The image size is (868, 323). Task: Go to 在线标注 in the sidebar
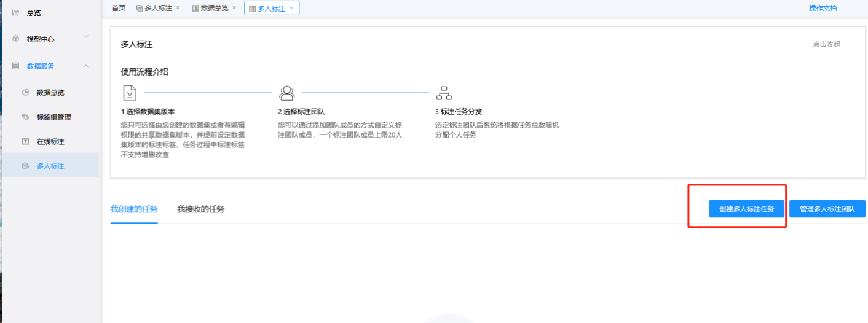pyautogui.click(x=50, y=141)
